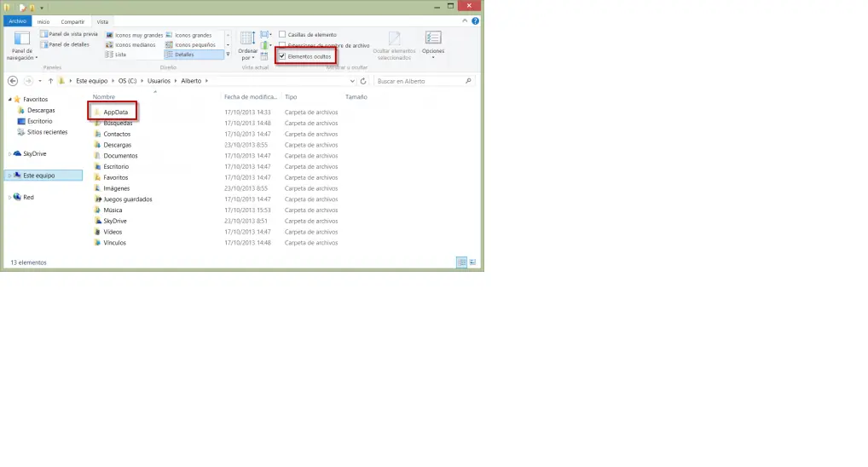Select Iconos pequeños layout
This screenshot has height=467, width=868.
(x=190, y=45)
